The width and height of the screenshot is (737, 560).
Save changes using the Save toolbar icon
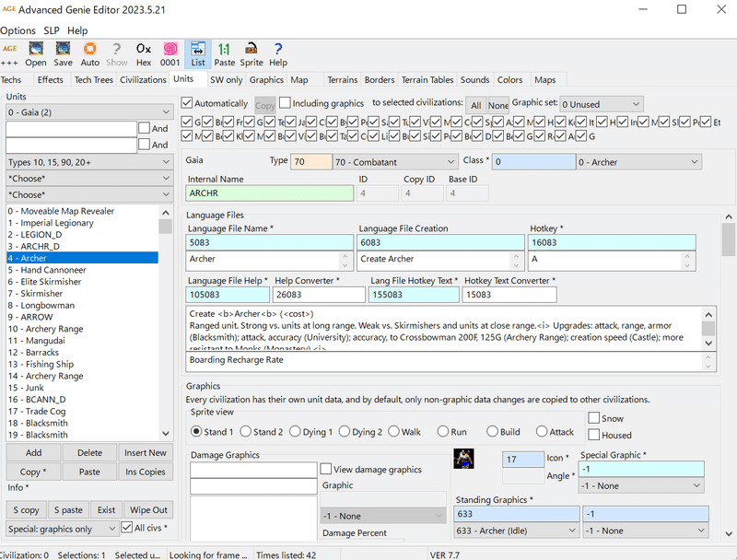click(62, 53)
